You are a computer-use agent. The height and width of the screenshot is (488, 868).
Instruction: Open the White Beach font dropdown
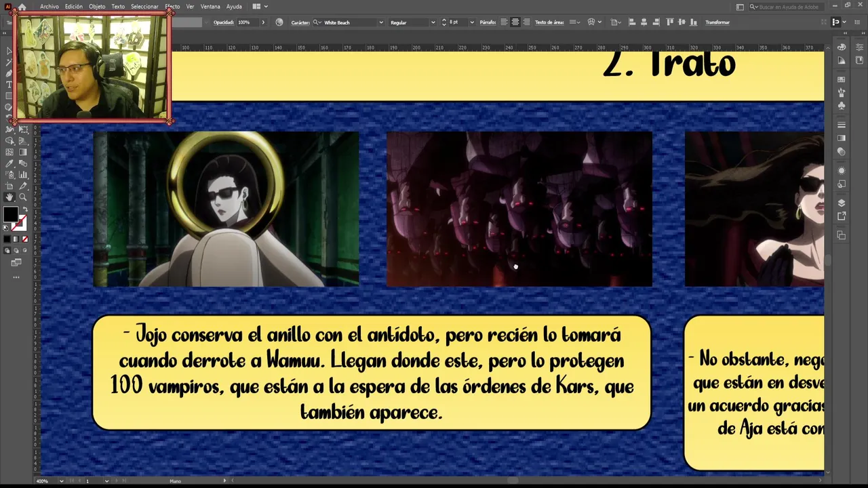pos(380,22)
